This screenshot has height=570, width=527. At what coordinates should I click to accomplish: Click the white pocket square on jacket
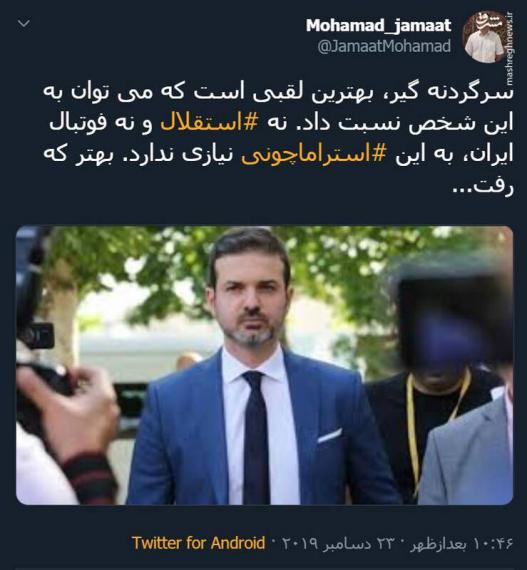(329, 435)
